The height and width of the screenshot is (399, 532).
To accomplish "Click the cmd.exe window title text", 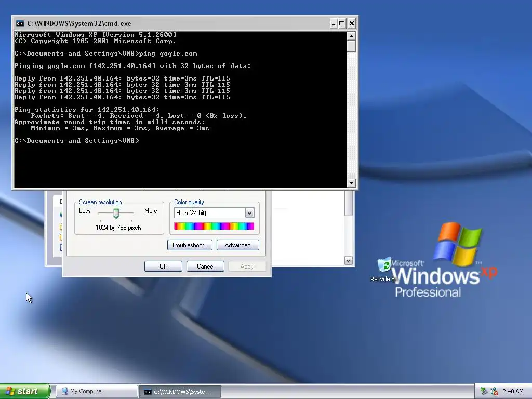I will coord(79,23).
